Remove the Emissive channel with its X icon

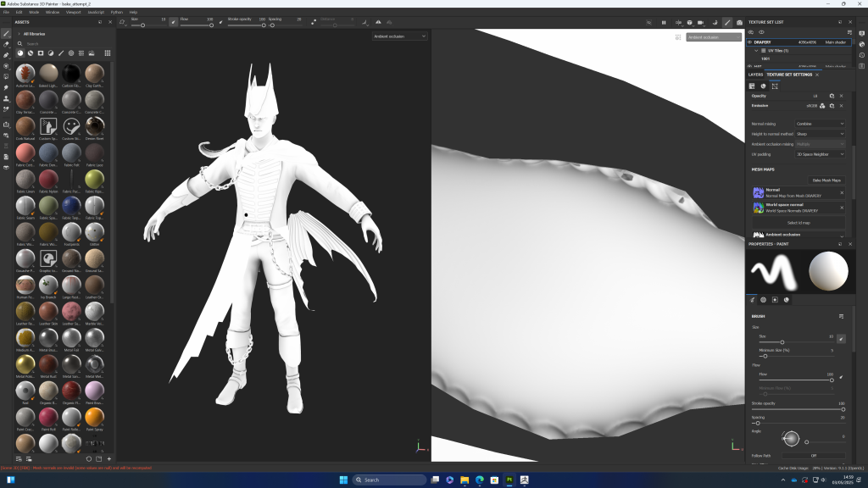[x=841, y=106]
